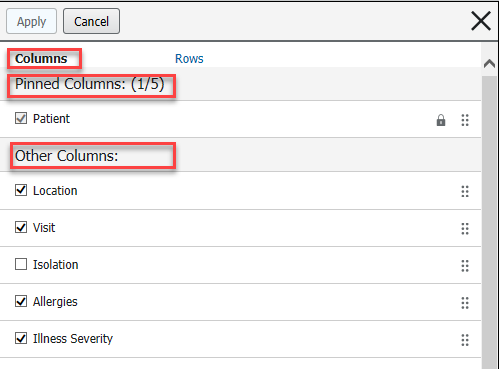Click the drag handle beside Visit
The height and width of the screenshot is (369, 501).
pyautogui.click(x=465, y=229)
